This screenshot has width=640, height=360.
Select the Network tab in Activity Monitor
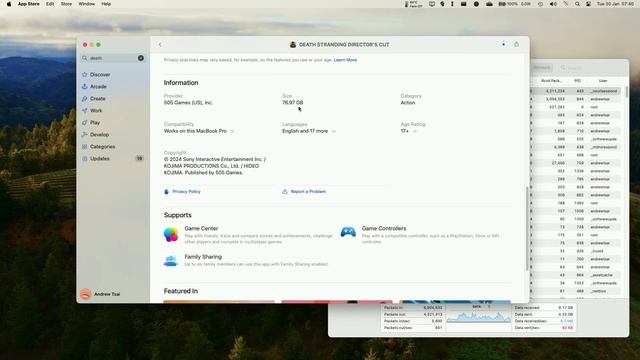coord(542,68)
